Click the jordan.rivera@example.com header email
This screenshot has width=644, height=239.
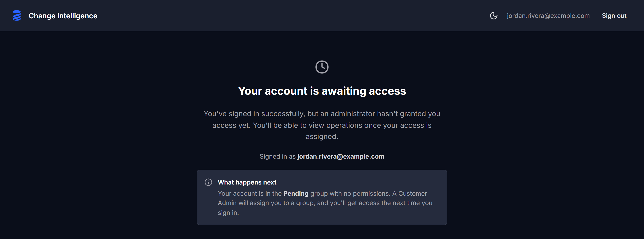click(548, 16)
